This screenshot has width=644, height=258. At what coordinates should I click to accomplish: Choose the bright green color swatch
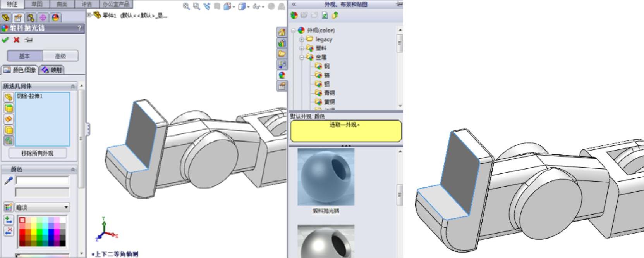pyautogui.click(x=40, y=232)
